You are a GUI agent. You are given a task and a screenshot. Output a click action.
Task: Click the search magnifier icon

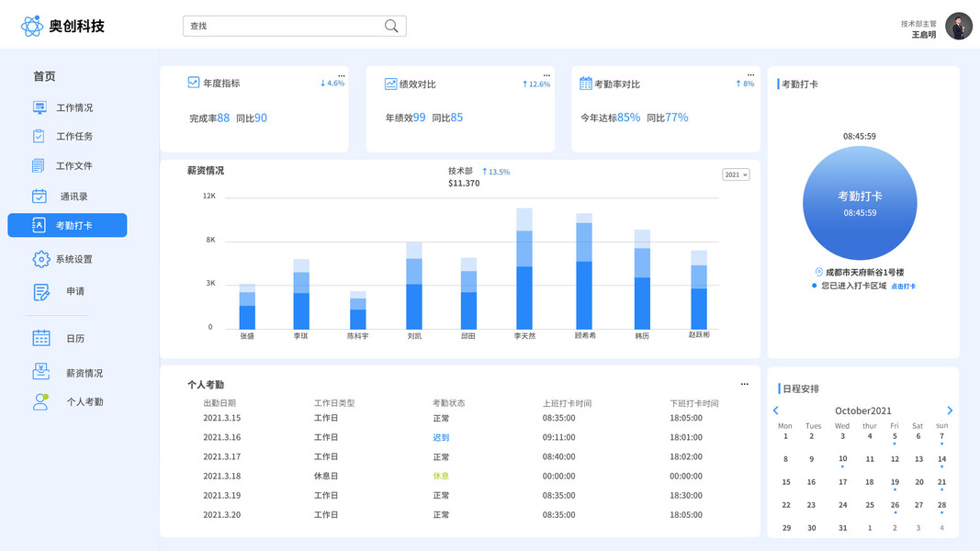coord(391,26)
